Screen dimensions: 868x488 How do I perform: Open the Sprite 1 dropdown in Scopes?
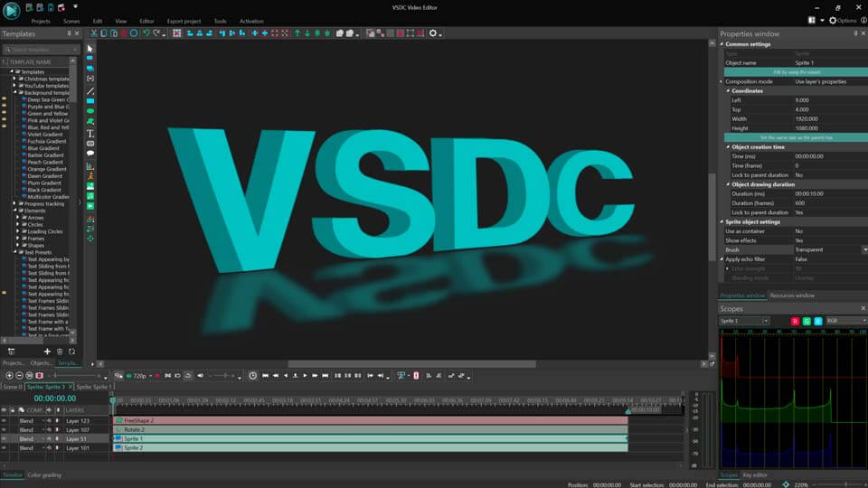(x=766, y=321)
